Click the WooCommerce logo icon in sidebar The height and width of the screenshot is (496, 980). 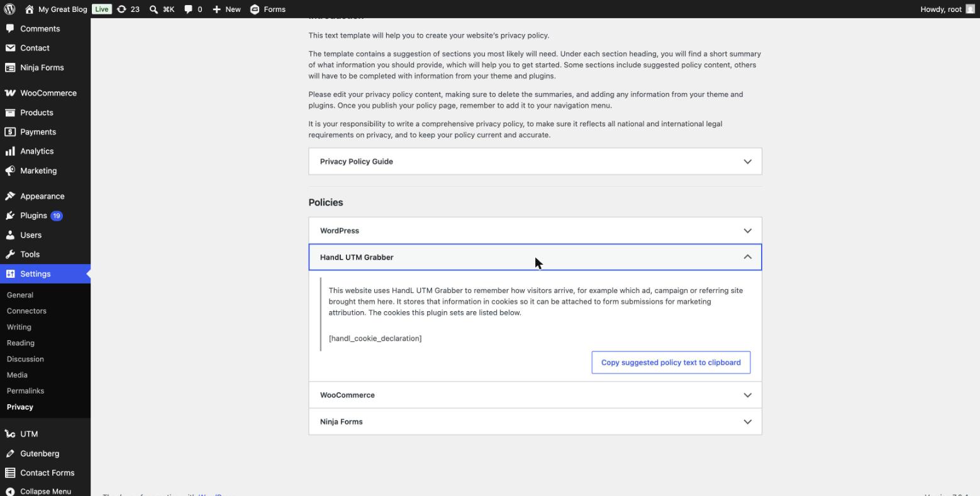click(x=10, y=93)
